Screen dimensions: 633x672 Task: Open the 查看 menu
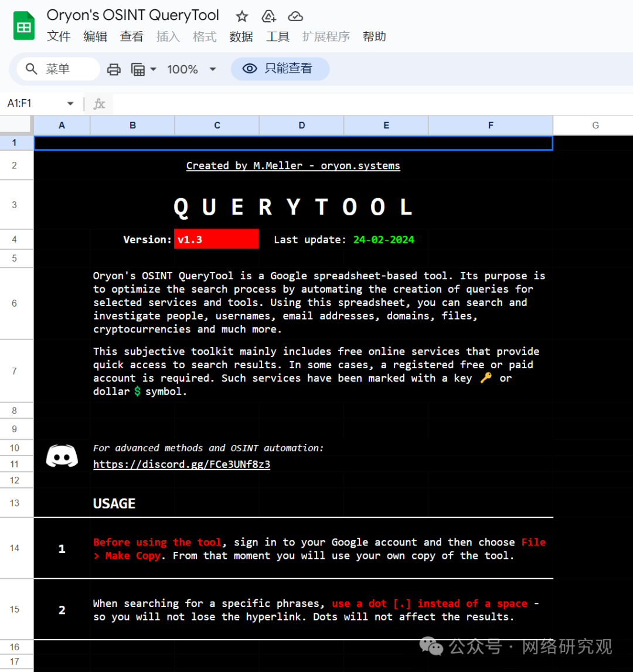[131, 36]
